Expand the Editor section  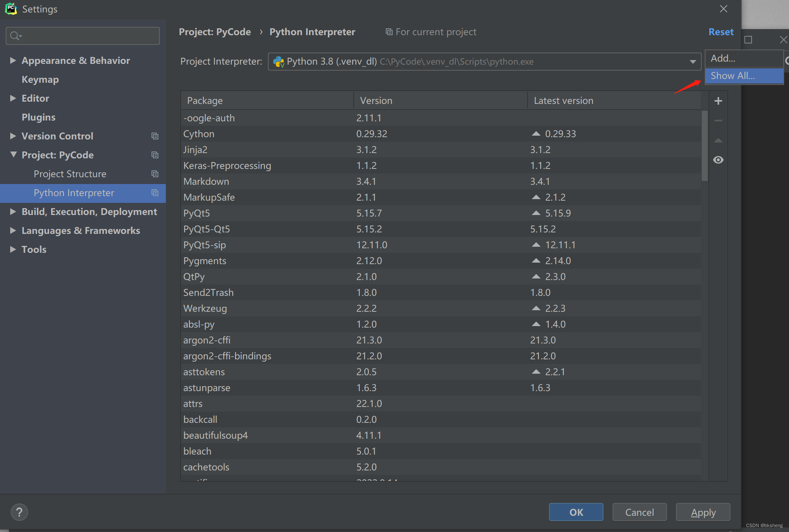click(13, 98)
